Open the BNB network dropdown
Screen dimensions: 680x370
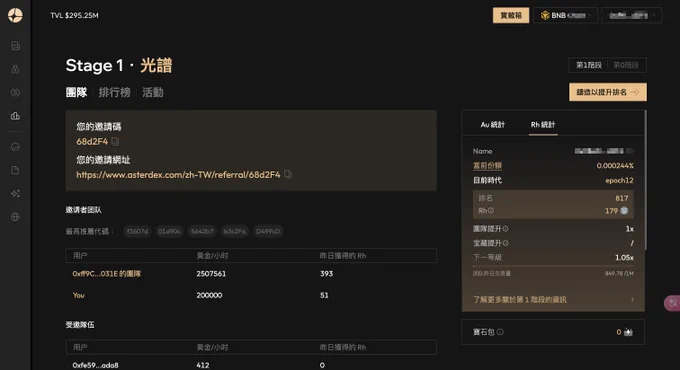click(x=566, y=15)
